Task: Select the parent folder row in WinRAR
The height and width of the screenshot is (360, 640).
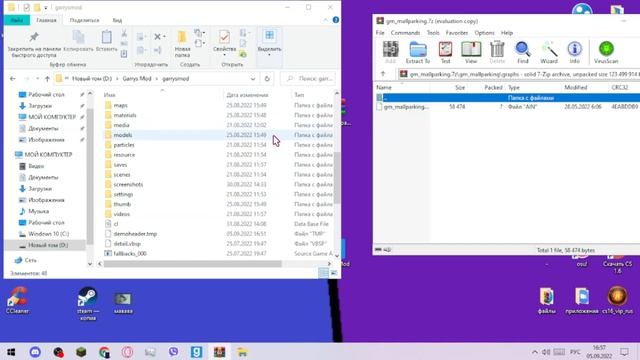Action: (x=507, y=98)
